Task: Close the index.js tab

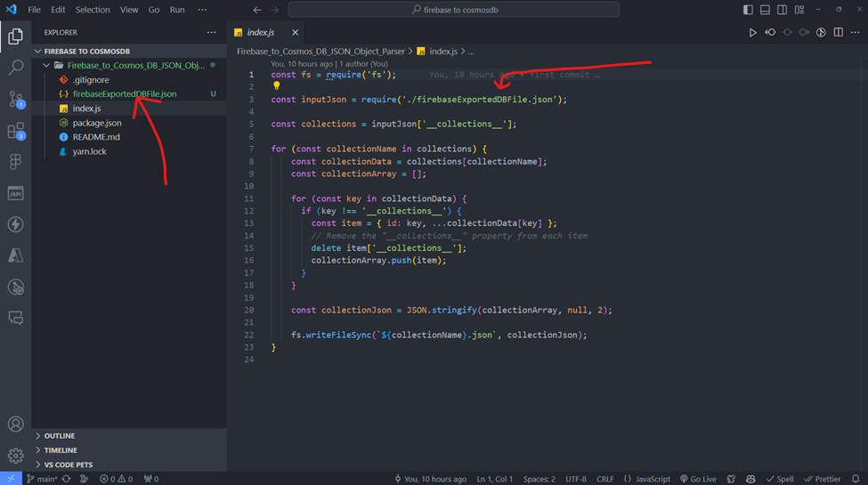Action: [x=295, y=33]
